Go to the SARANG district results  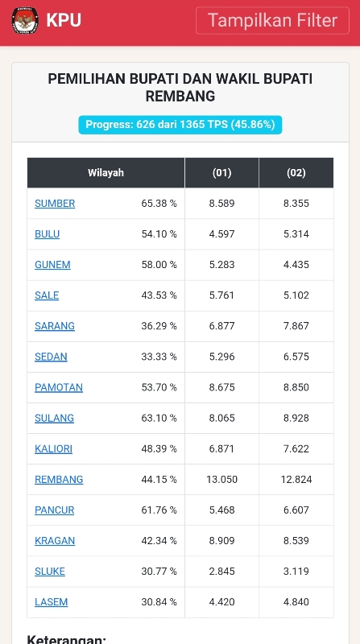point(55,326)
